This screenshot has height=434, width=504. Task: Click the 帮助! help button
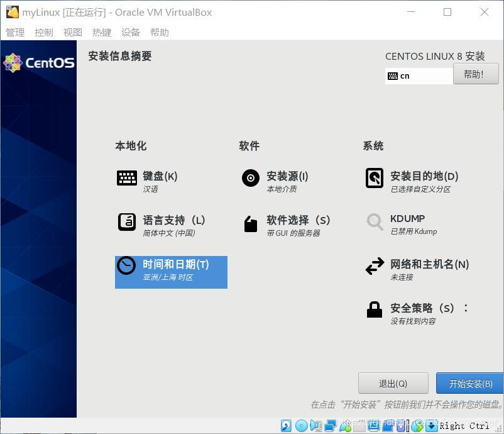click(x=475, y=74)
